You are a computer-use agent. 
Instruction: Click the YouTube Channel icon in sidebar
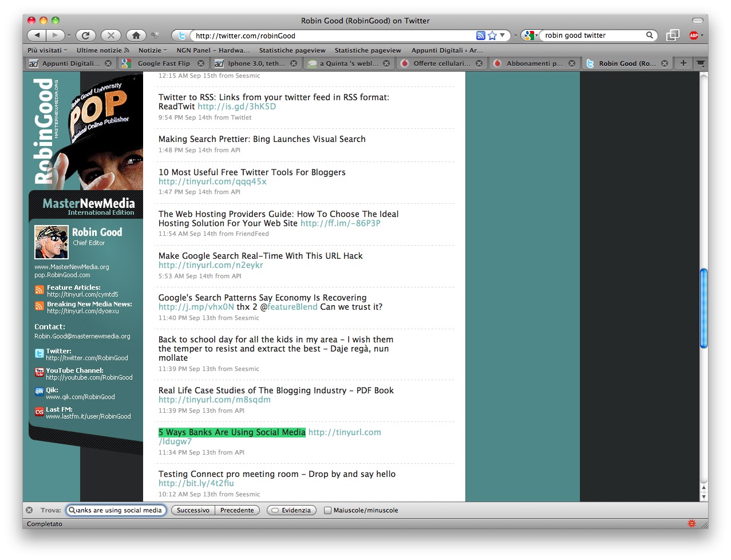point(39,372)
